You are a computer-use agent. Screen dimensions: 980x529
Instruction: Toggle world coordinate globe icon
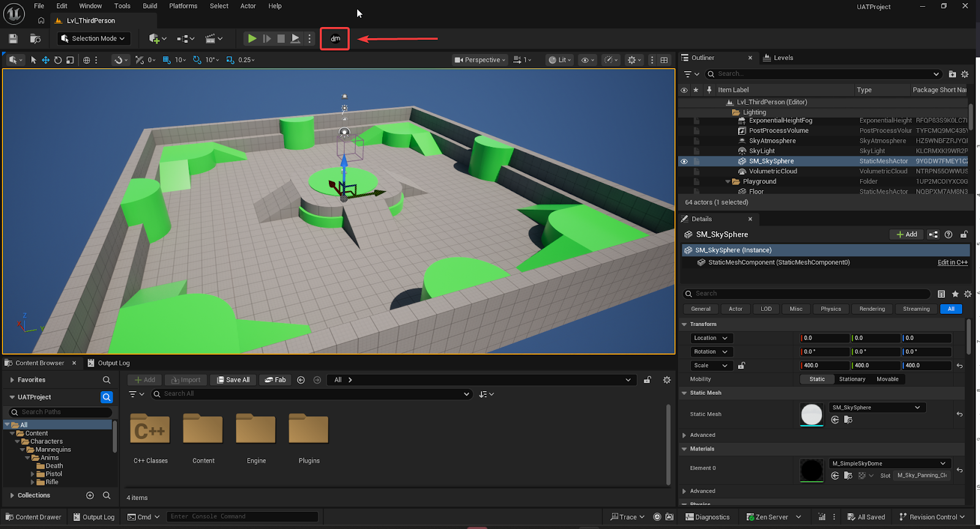(x=87, y=60)
